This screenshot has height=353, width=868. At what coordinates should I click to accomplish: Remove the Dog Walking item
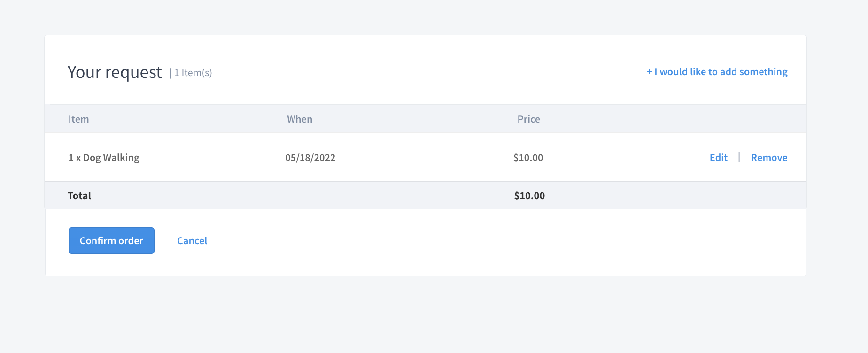point(769,158)
